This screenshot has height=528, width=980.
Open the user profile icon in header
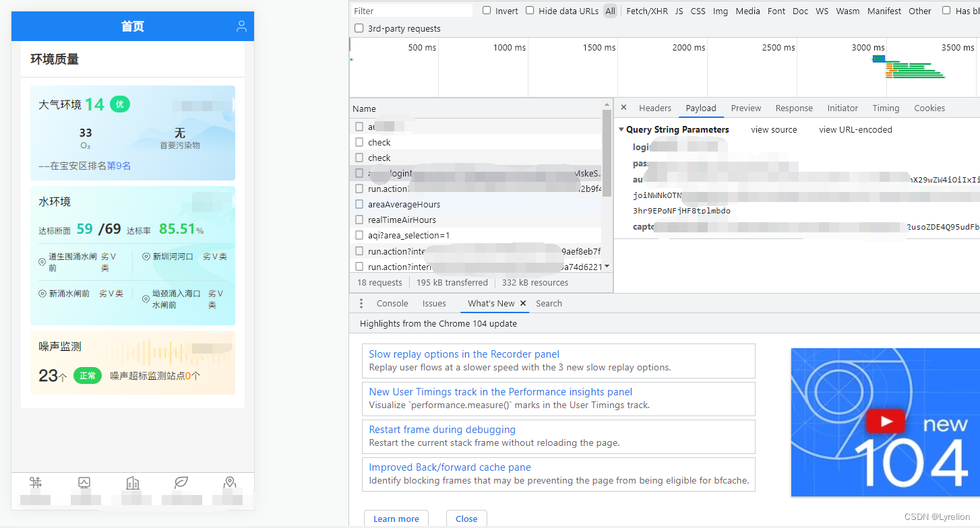(241, 26)
